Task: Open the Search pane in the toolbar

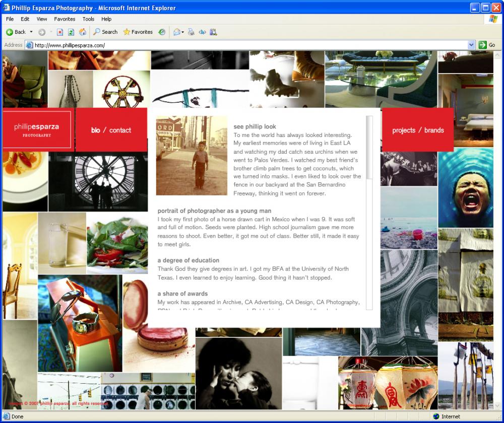Action: click(x=105, y=32)
